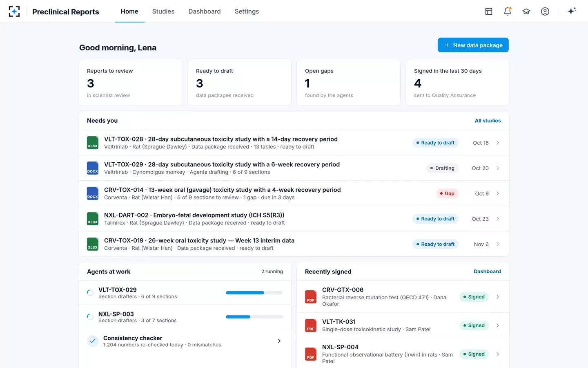
Task: Switch to the Home tab
Action: pyautogui.click(x=129, y=11)
